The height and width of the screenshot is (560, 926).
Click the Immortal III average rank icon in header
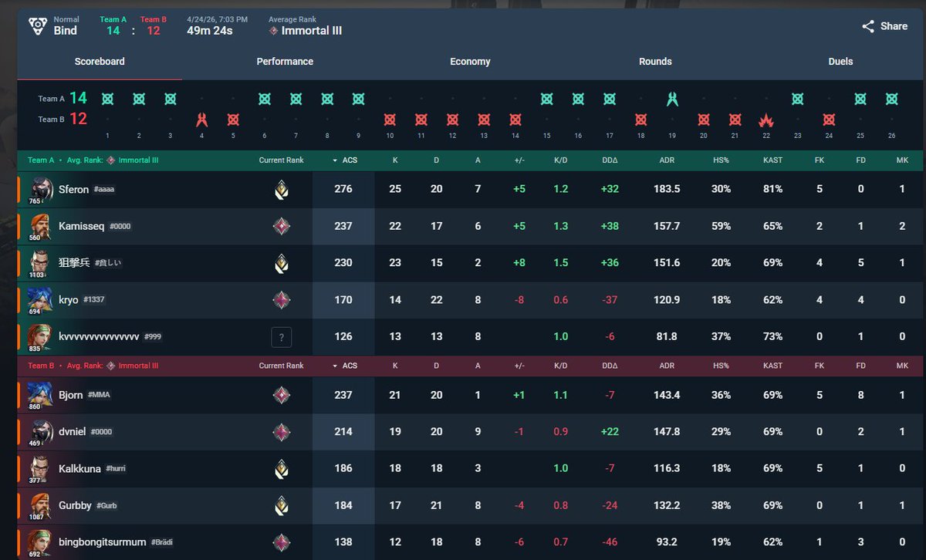[273, 31]
